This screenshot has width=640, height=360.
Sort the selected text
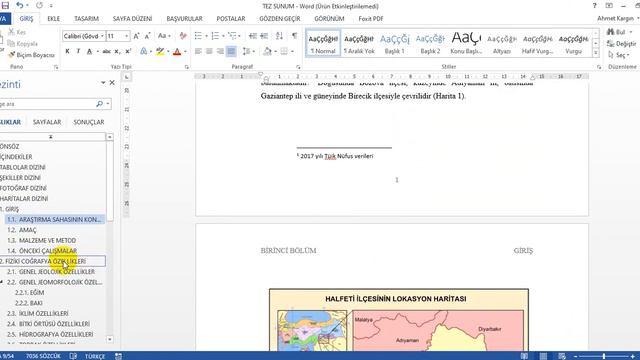[x=279, y=36]
